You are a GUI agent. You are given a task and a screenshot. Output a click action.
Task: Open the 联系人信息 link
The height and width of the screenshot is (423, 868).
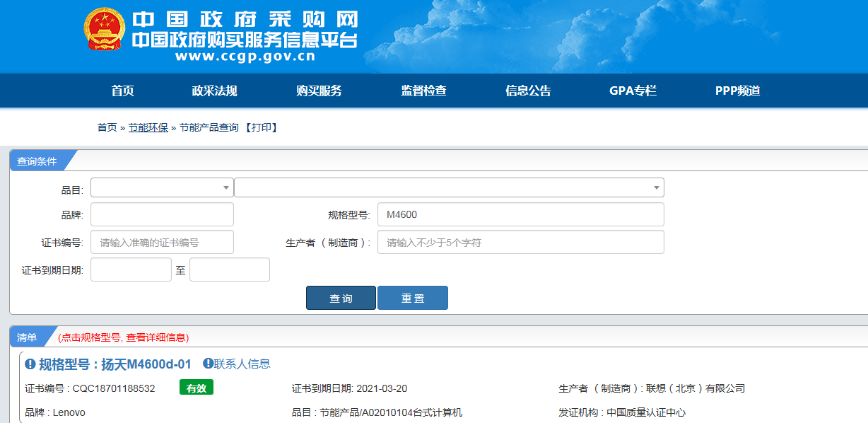click(x=242, y=364)
